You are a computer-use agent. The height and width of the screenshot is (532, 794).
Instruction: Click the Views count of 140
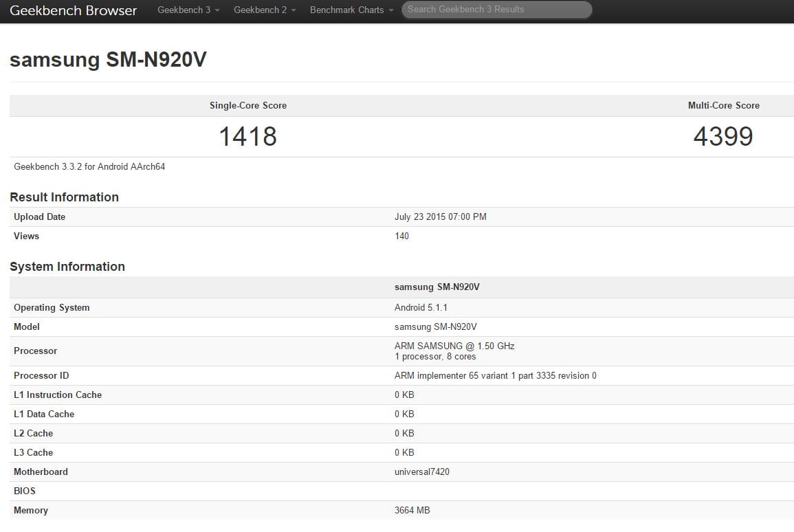pos(401,236)
